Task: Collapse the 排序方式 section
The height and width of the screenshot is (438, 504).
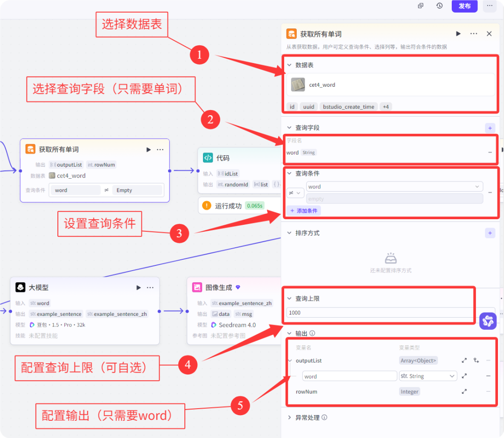Action: [x=288, y=233]
